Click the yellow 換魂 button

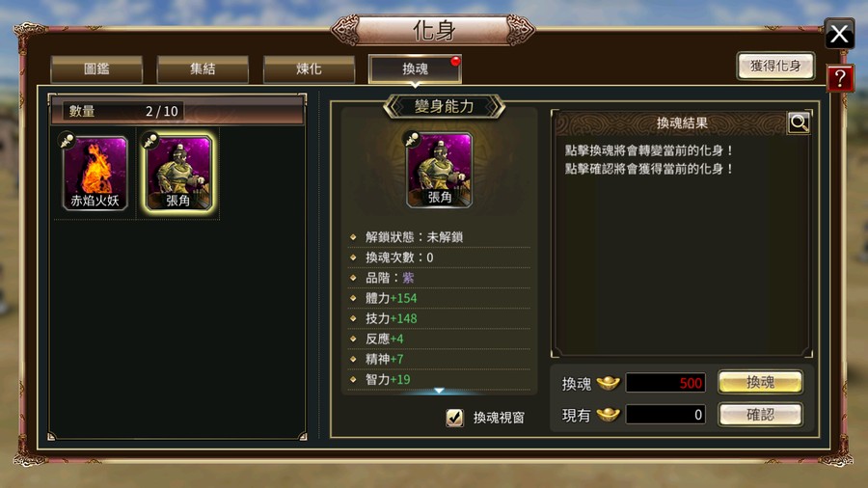tap(761, 382)
